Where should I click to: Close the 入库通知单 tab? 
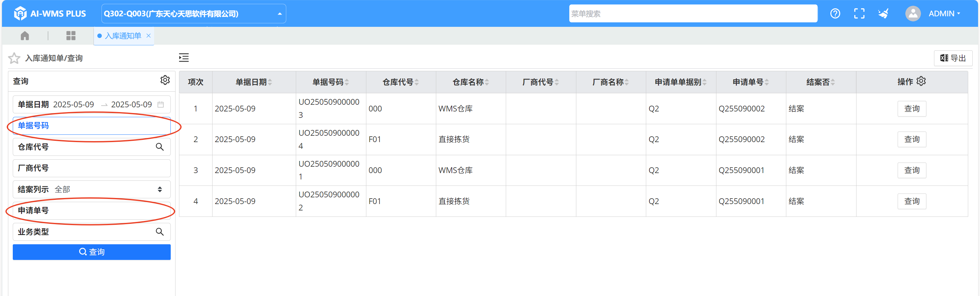pos(149,36)
